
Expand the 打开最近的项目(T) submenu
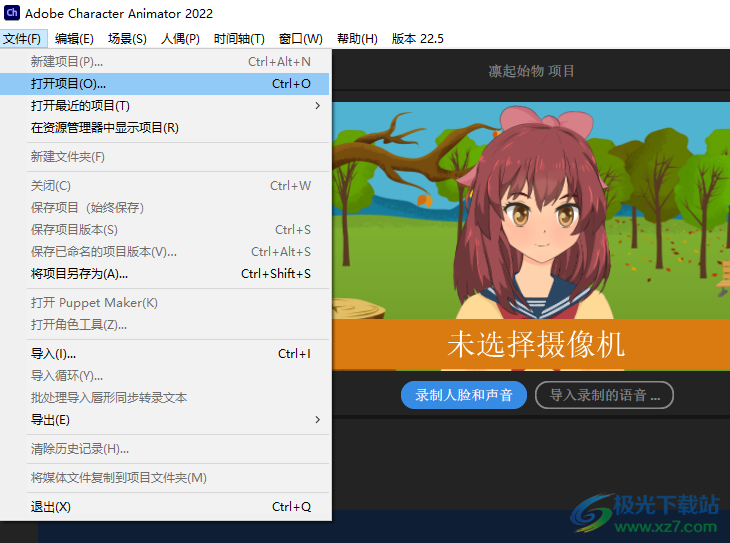pos(164,106)
